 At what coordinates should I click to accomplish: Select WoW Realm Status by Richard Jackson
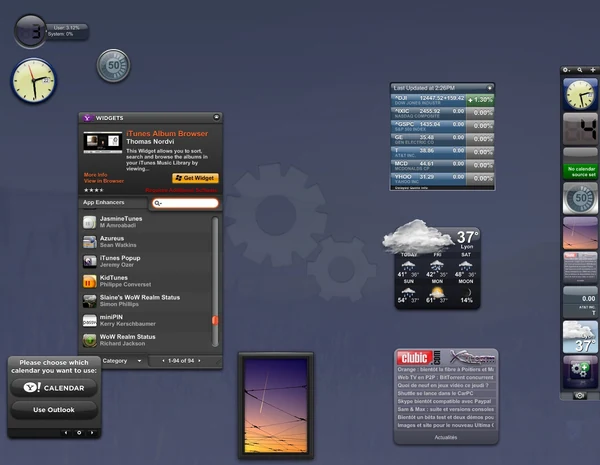145,340
